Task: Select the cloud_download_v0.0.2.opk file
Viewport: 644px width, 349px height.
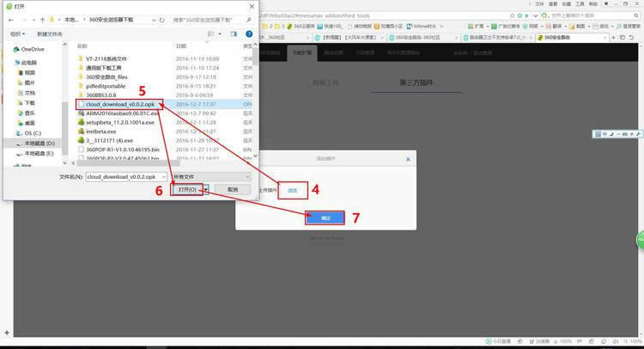Action: (120, 104)
